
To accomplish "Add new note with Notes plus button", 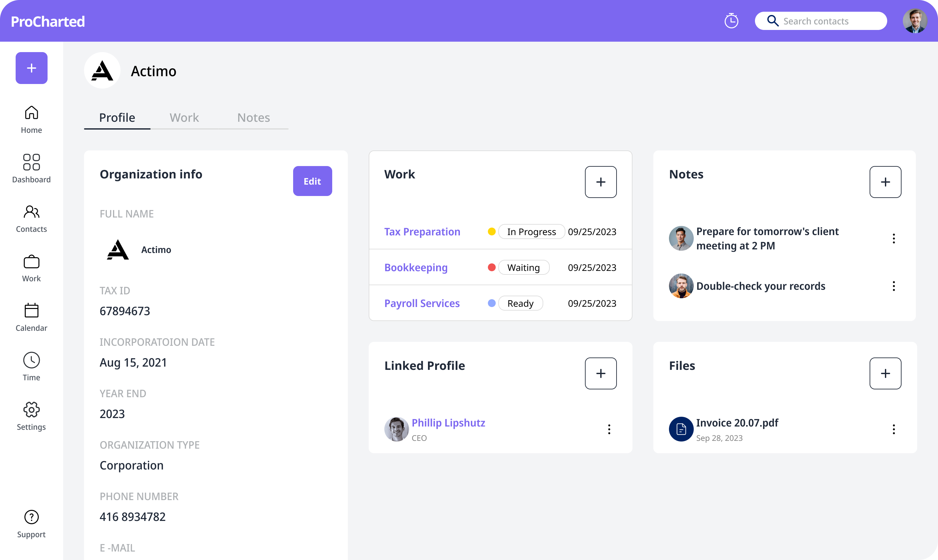I will 885,181.
